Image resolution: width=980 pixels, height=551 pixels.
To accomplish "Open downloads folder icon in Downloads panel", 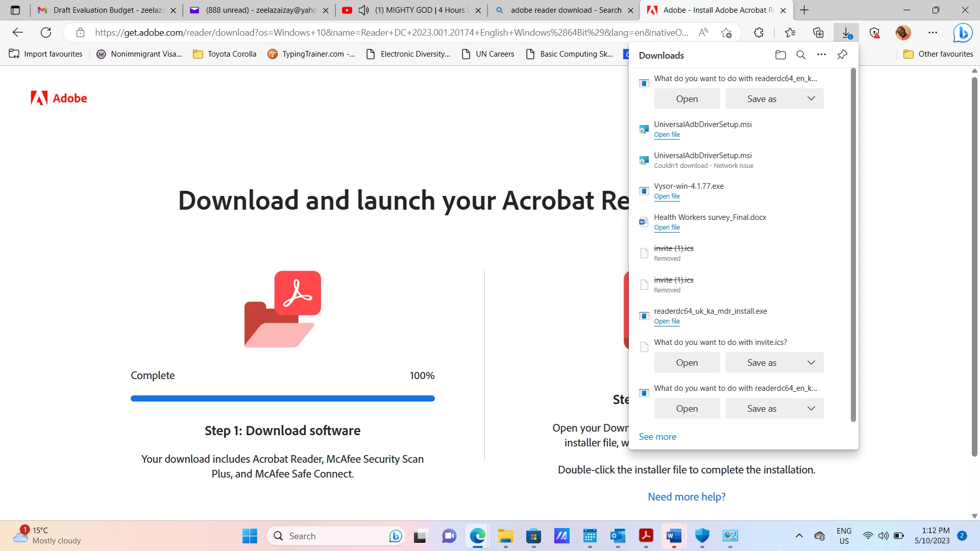I will (x=780, y=55).
